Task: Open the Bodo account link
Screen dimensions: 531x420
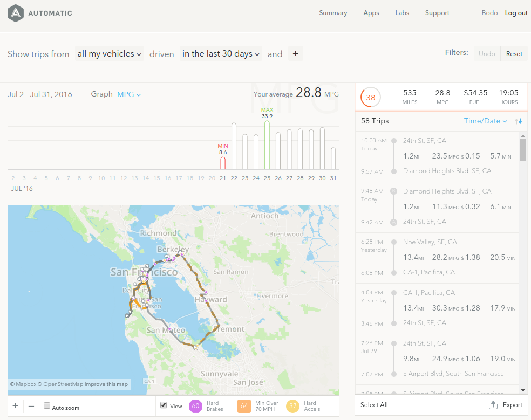Action: click(x=489, y=13)
